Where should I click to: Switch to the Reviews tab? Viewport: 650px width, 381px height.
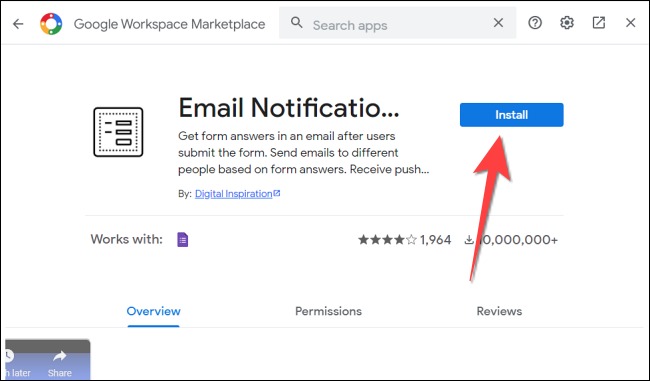click(499, 311)
